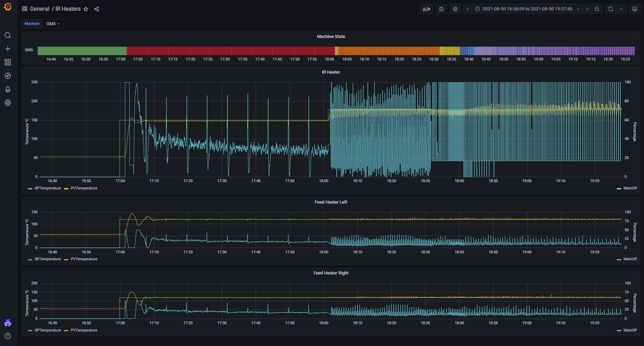The image size is (644, 346).
Task: Open the GM5 machine dropdown
Action: tap(53, 24)
